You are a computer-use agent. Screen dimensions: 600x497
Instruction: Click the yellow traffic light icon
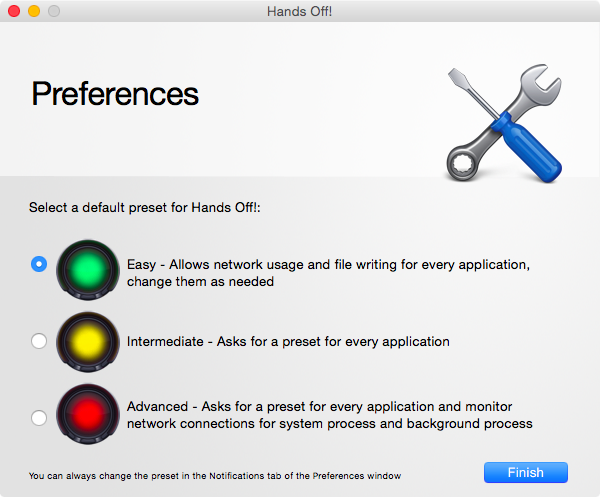pyautogui.click(x=88, y=342)
